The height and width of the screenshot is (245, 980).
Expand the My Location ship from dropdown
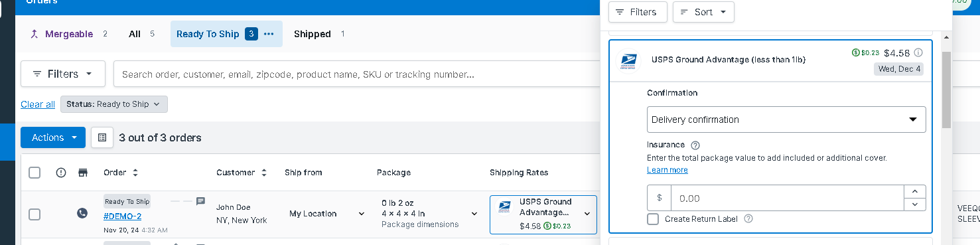coord(327,214)
